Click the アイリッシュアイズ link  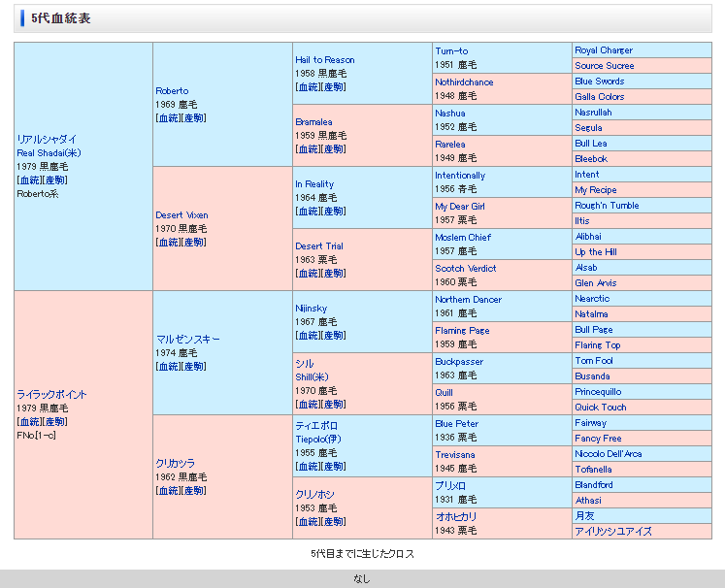point(612,532)
